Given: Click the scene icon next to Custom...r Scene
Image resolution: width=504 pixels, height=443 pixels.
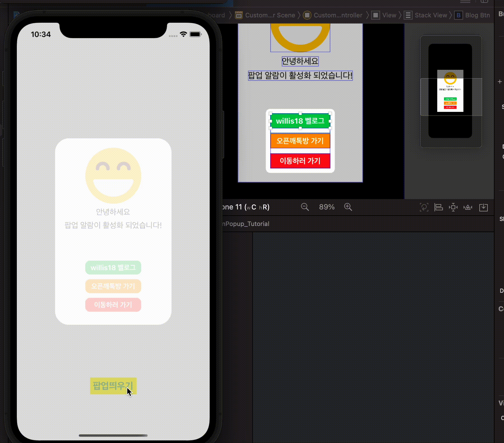Looking at the screenshot, I should tap(239, 15).
